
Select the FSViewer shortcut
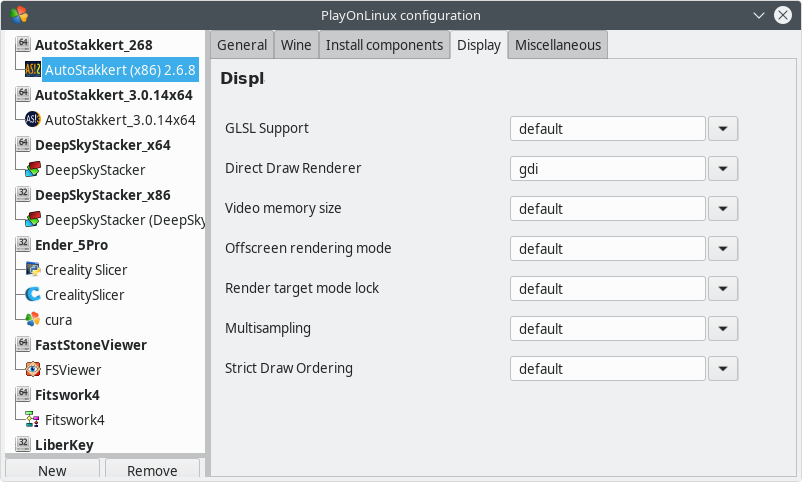coord(73,370)
